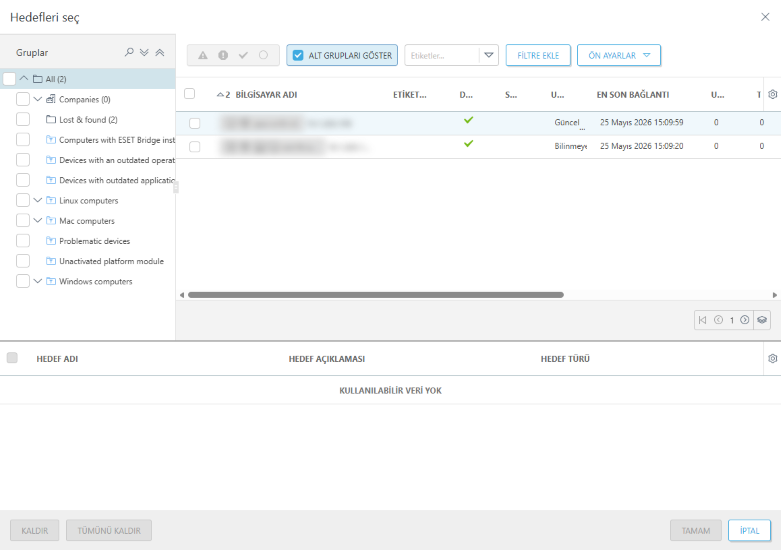Click Windows computers dynamic group icon

coord(51,281)
